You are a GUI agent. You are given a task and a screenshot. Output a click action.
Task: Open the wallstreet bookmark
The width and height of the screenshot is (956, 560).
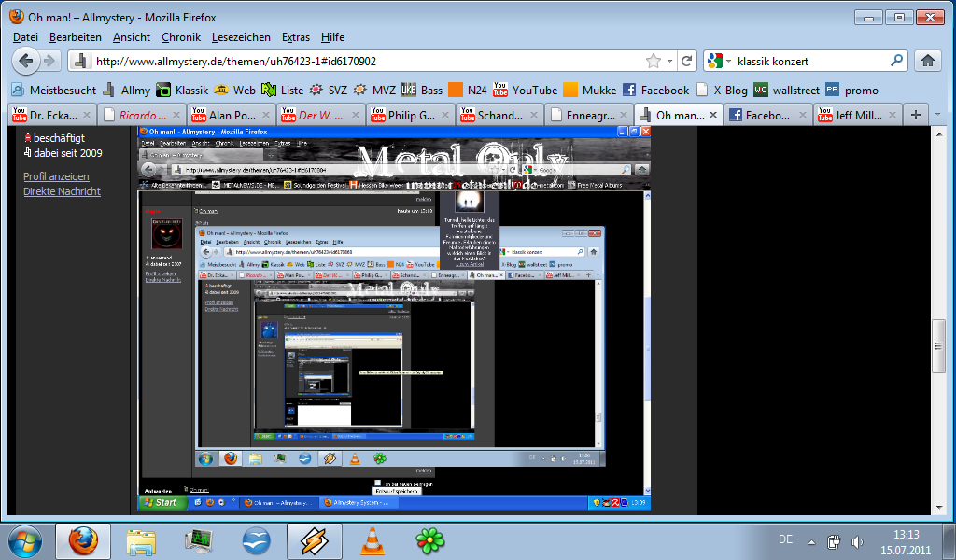[x=786, y=91]
